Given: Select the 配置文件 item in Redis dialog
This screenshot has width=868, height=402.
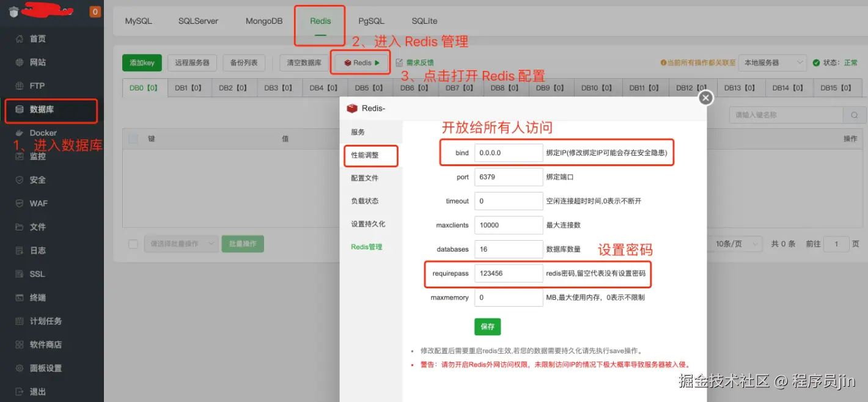Looking at the screenshot, I should 364,178.
